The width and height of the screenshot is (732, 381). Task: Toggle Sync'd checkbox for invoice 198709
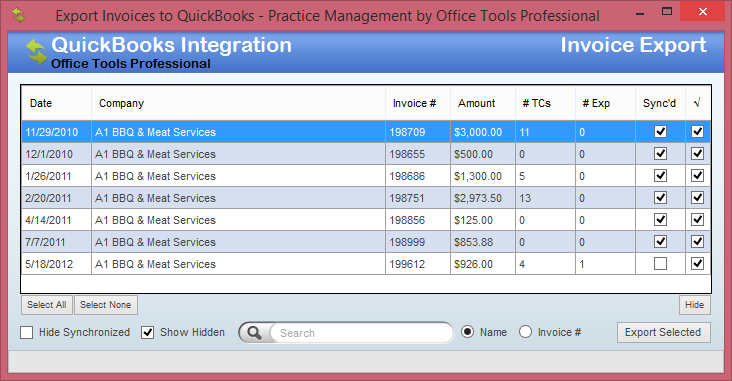click(x=660, y=132)
